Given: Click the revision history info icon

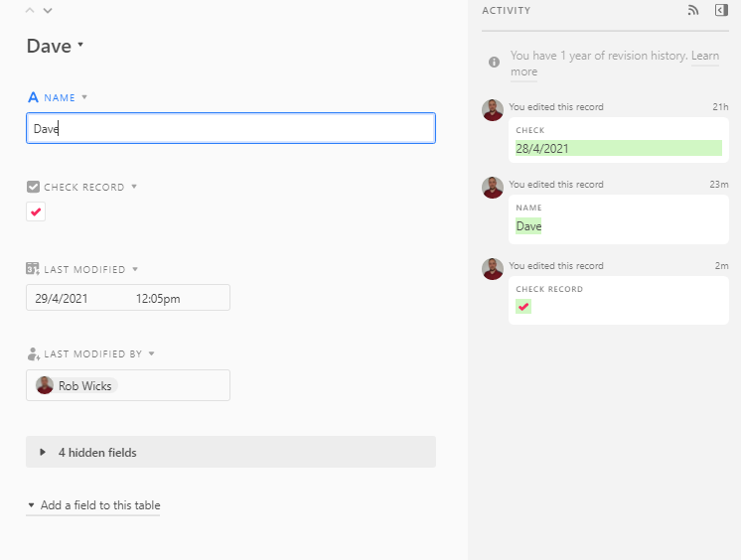Looking at the screenshot, I should click(x=494, y=62).
